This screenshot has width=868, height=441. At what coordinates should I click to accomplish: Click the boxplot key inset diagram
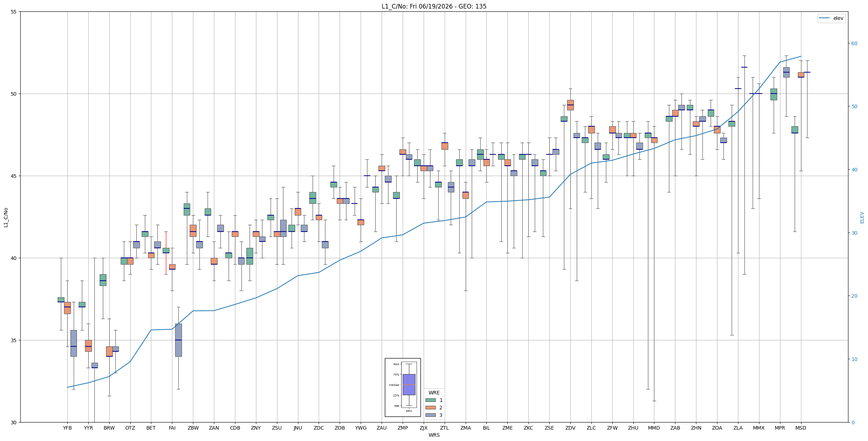[x=403, y=387]
